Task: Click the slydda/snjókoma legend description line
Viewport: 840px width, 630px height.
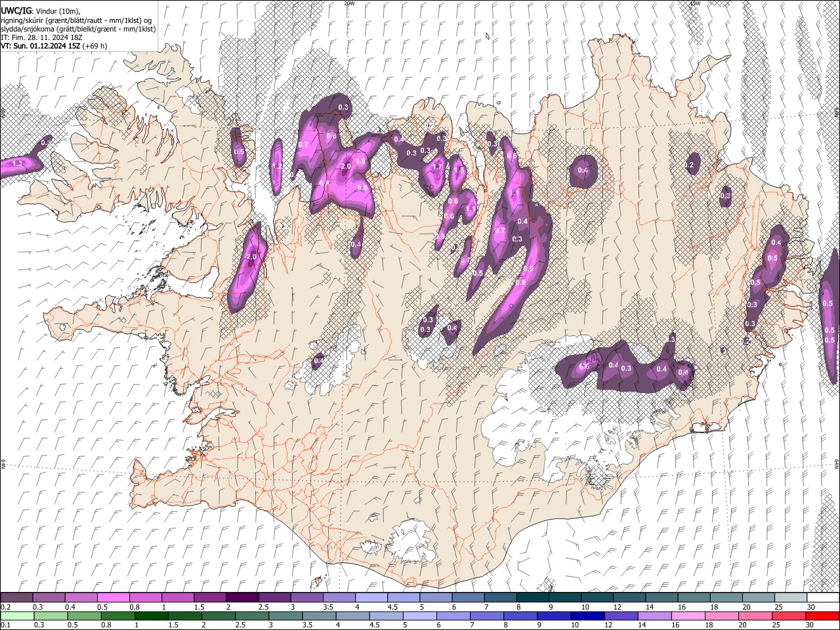Action: coord(78,29)
